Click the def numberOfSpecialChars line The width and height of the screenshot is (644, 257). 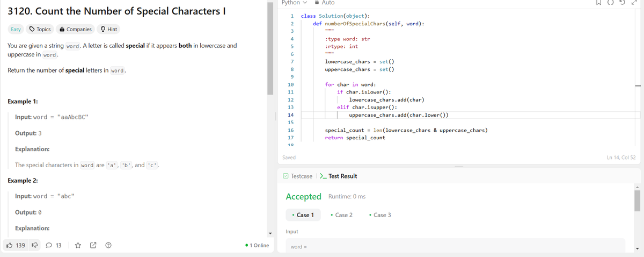pyautogui.click(x=368, y=24)
